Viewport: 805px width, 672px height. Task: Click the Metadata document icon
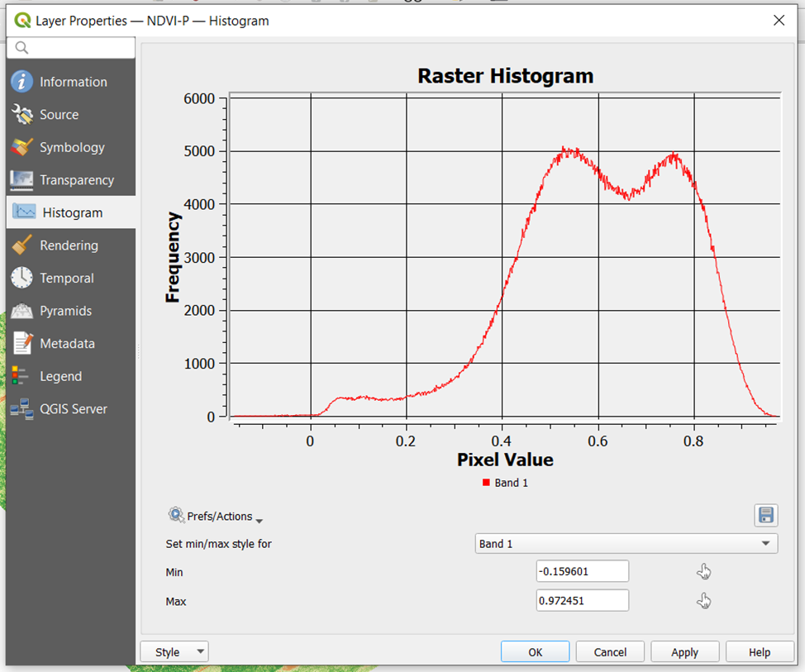[x=21, y=344]
